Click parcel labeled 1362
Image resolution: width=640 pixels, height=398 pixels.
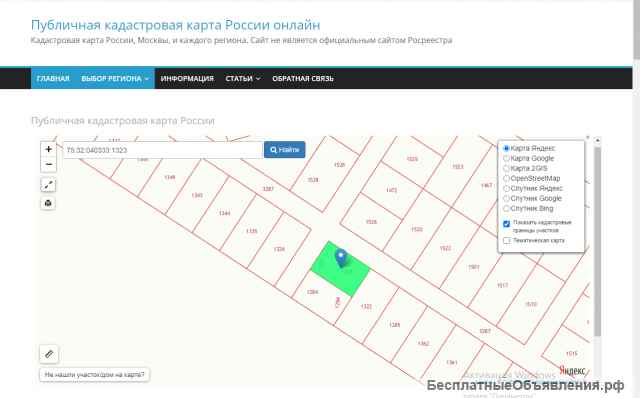(423, 343)
